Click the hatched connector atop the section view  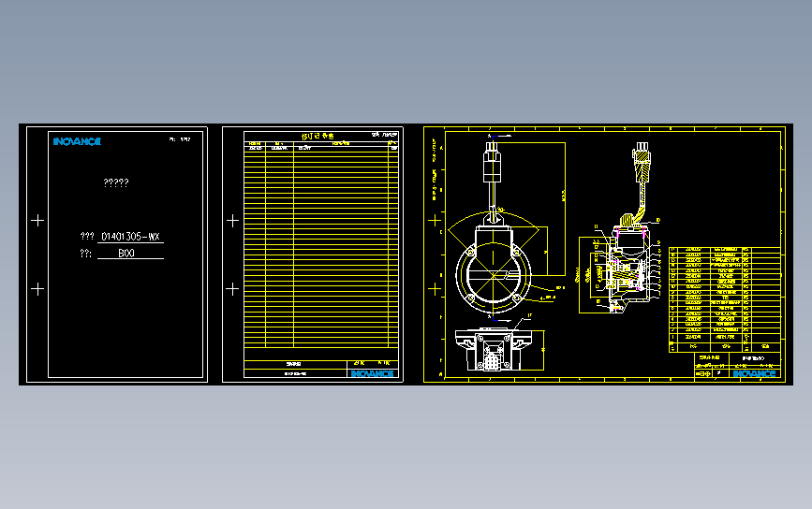coord(642,161)
